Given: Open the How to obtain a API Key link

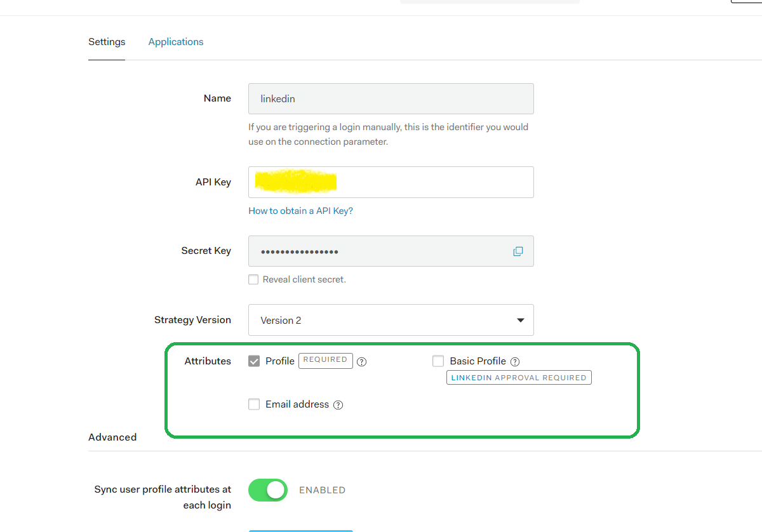Looking at the screenshot, I should click(300, 210).
